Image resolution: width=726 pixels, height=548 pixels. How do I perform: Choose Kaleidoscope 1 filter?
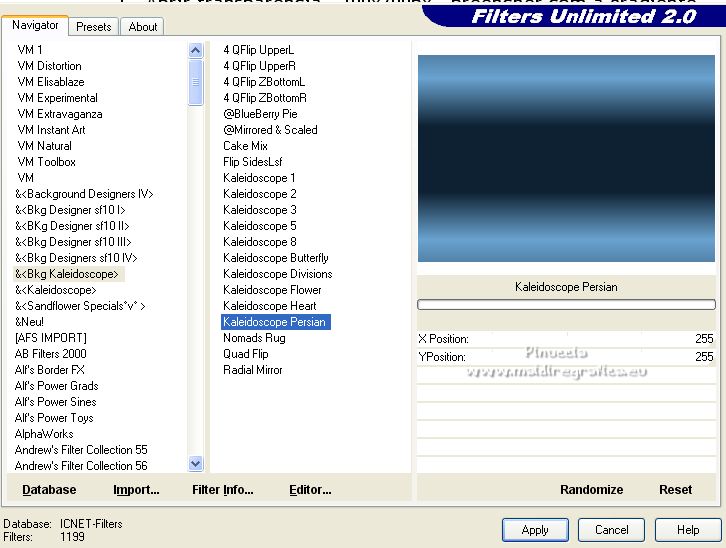click(x=259, y=178)
